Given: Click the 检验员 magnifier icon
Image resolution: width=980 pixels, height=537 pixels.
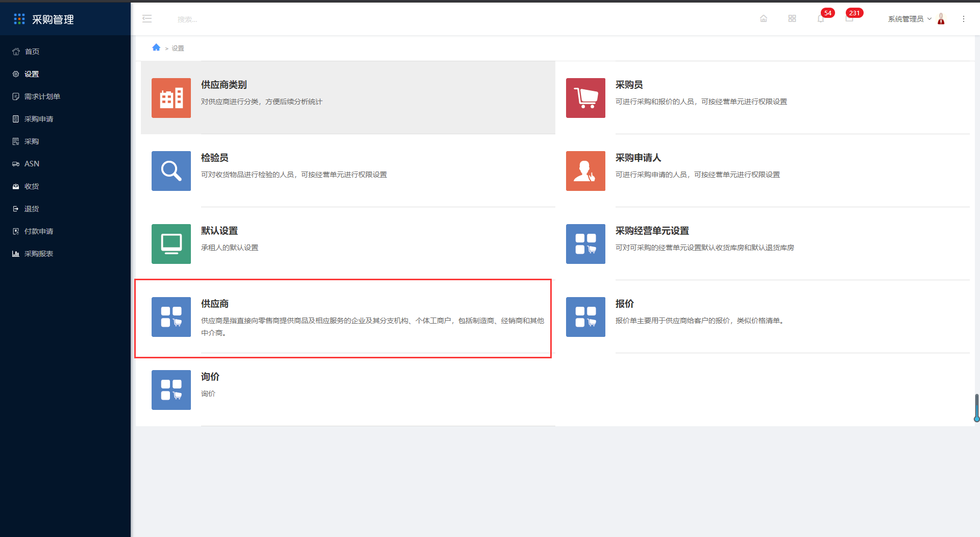Looking at the screenshot, I should (171, 171).
